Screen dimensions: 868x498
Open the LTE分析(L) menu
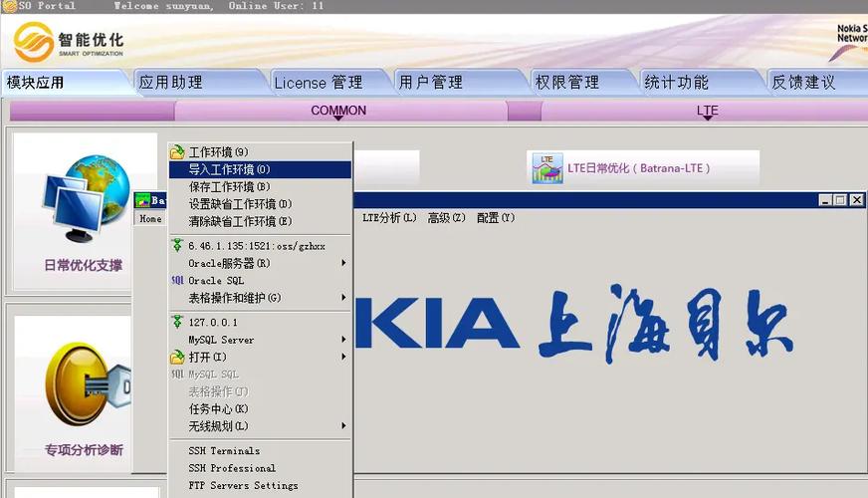coord(389,218)
